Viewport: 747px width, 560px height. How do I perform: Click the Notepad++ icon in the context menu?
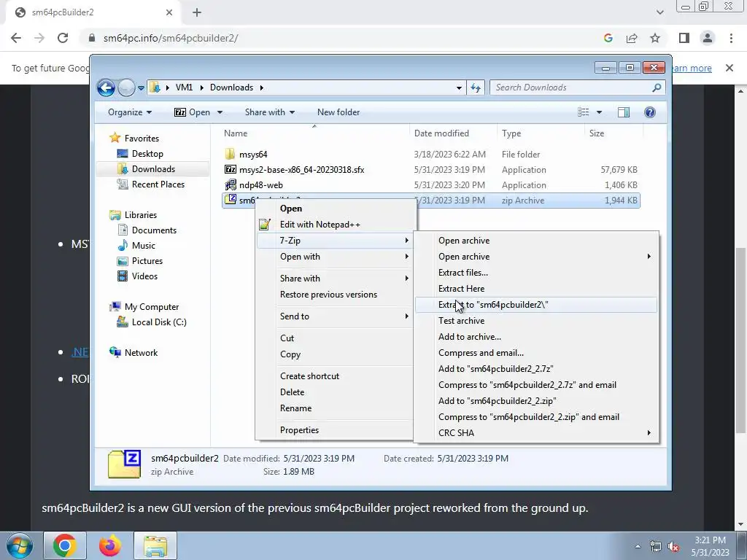(264, 225)
